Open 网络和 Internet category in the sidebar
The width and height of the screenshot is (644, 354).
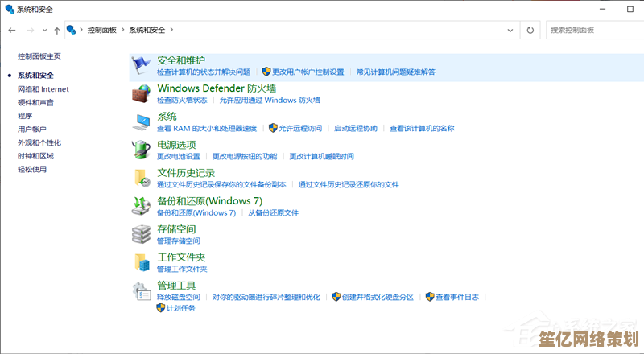43,89
